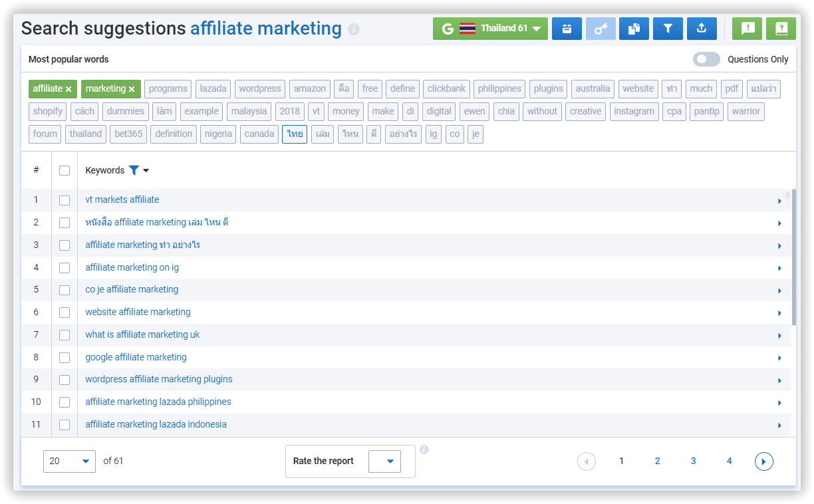Open the rows-per-page dropdown showing 20
This screenshot has height=504, width=814.
coord(69,461)
